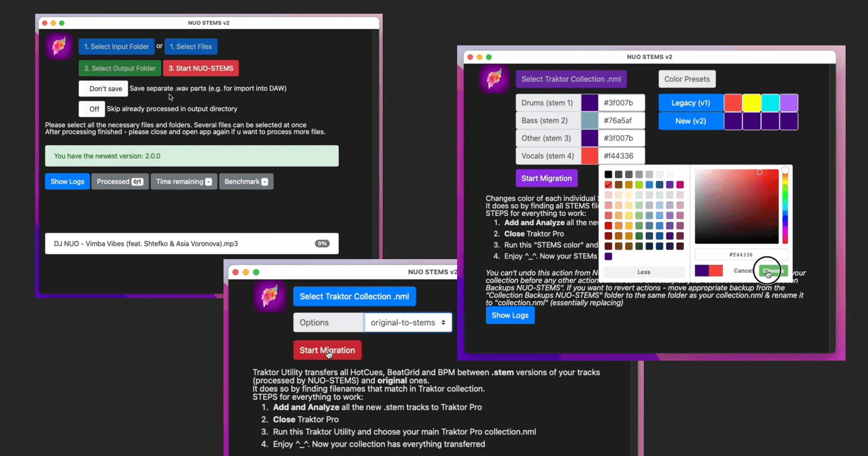
Task: Click the Drums (stem 1) color swatch
Action: pos(590,102)
